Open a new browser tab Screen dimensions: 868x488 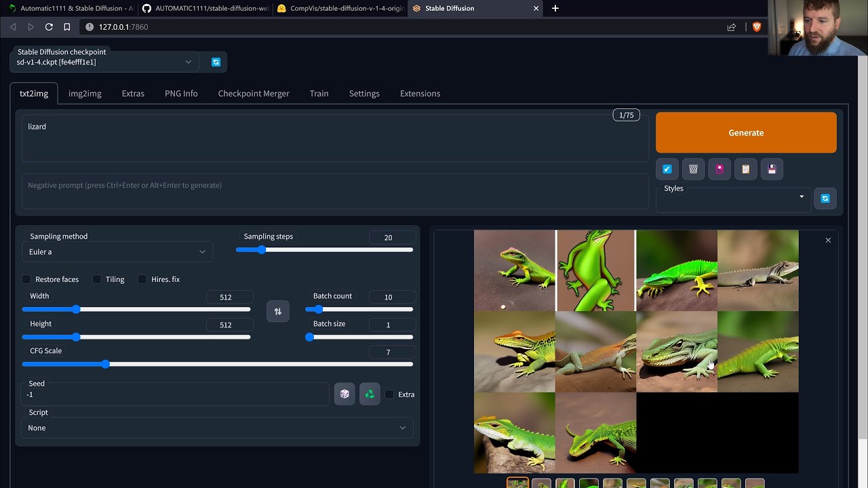coord(555,8)
